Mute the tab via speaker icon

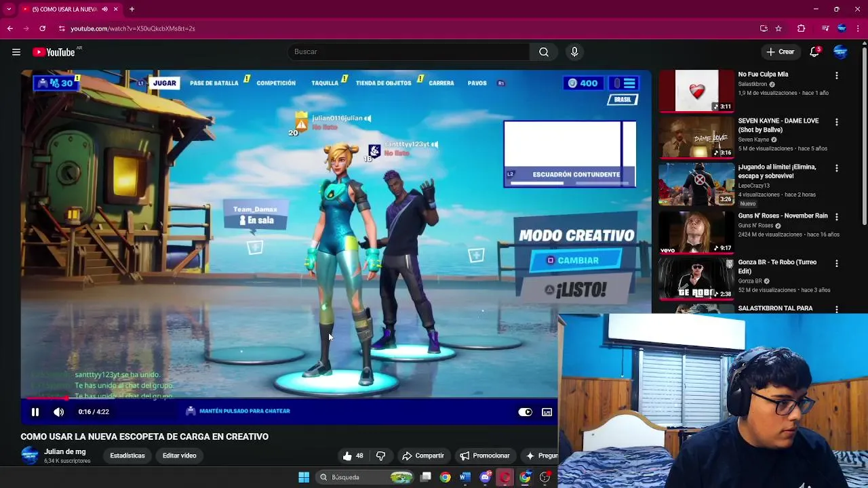point(104,9)
